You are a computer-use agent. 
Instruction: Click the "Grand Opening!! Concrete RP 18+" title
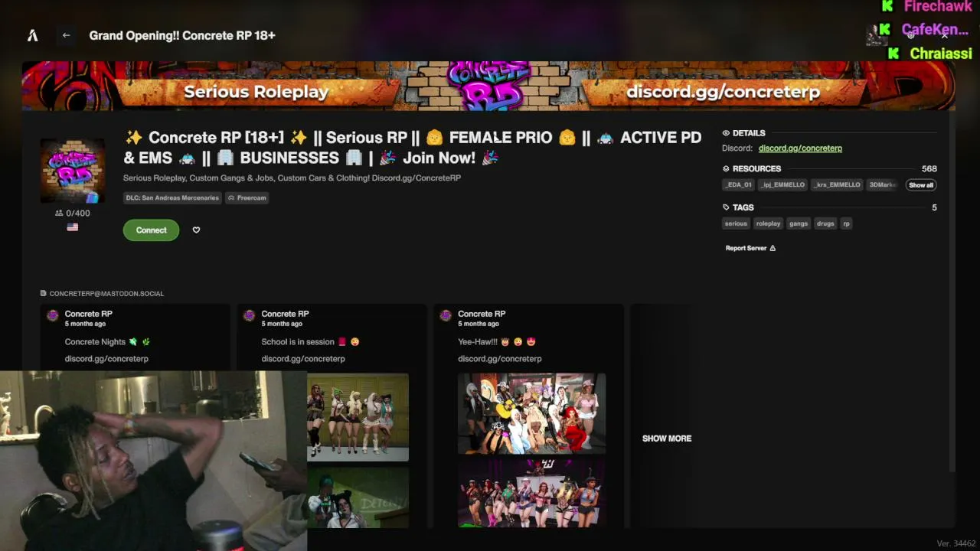(182, 35)
